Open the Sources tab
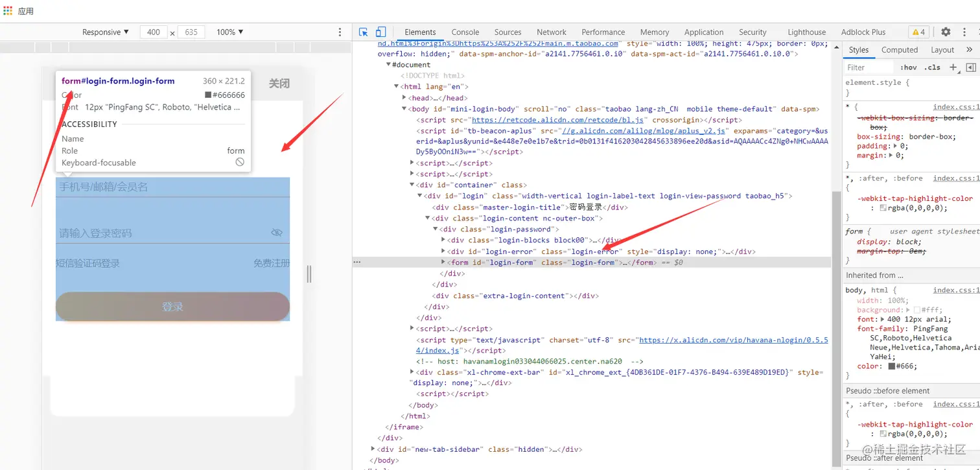 [x=507, y=32]
